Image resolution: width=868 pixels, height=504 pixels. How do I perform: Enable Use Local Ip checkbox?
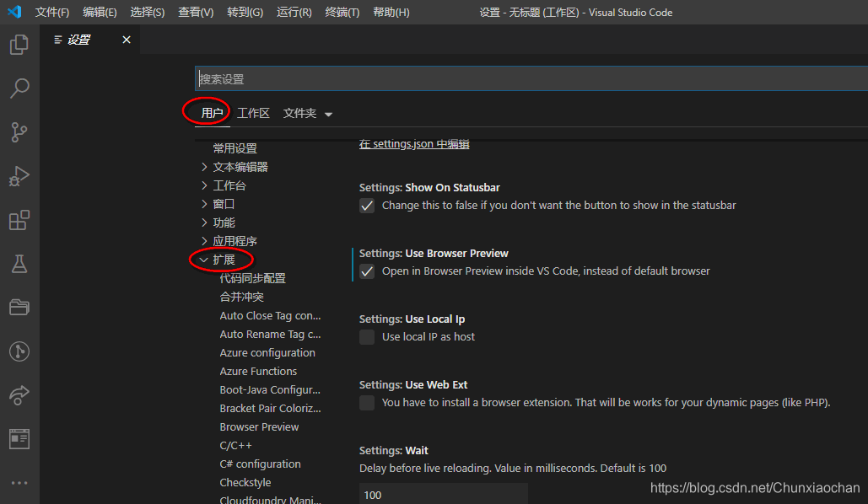(367, 337)
